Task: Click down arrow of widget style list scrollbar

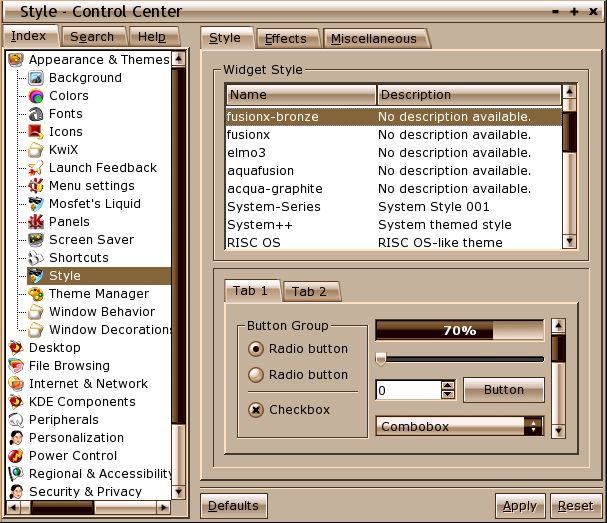Action: (x=569, y=241)
